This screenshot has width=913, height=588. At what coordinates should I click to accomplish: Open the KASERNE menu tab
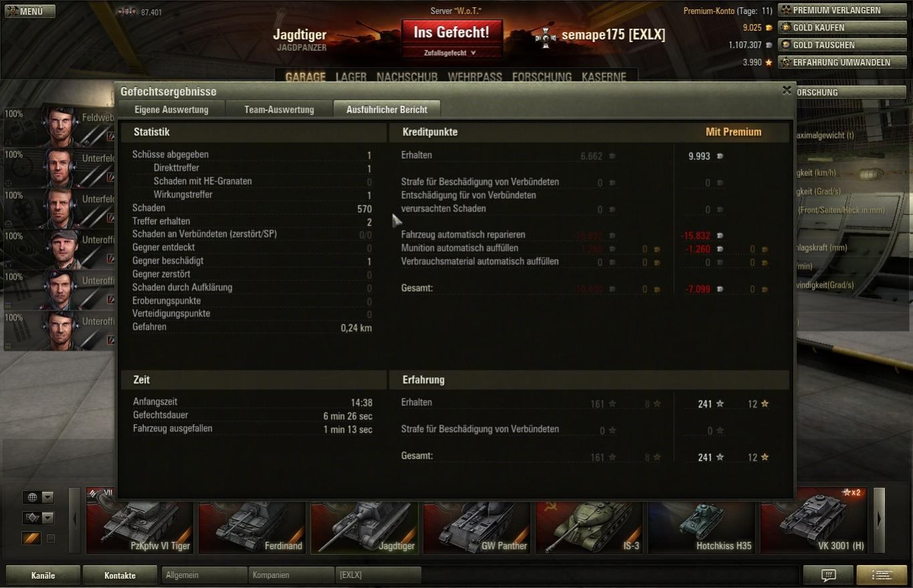[604, 77]
